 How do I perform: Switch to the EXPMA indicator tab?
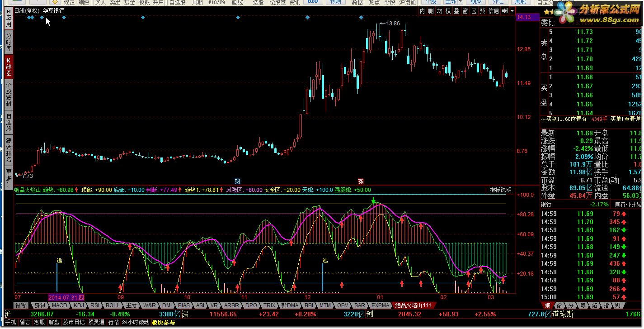pos(380,305)
